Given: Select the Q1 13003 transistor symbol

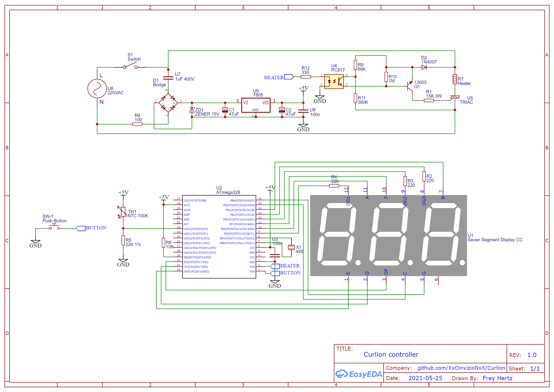Looking at the screenshot, I should [x=410, y=86].
